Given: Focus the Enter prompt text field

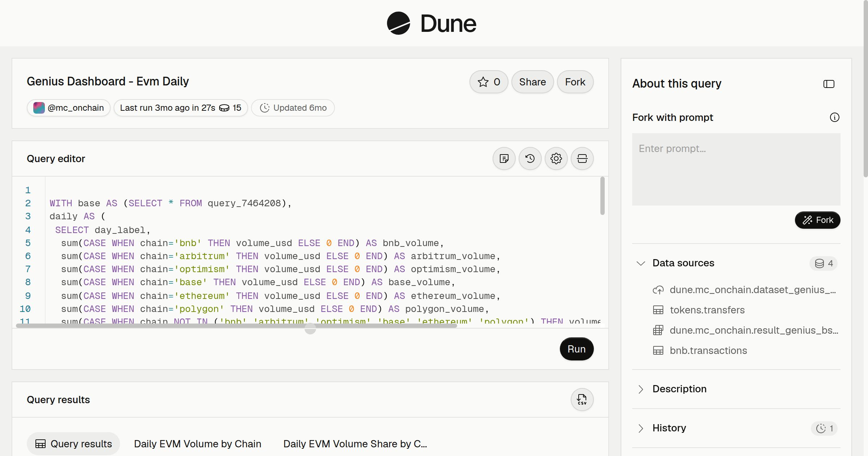Looking at the screenshot, I should [x=736, y=169].
